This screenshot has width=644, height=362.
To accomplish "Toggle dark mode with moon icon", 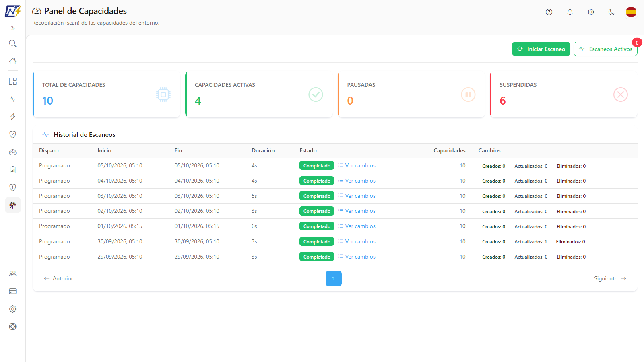I will [612, 12].
